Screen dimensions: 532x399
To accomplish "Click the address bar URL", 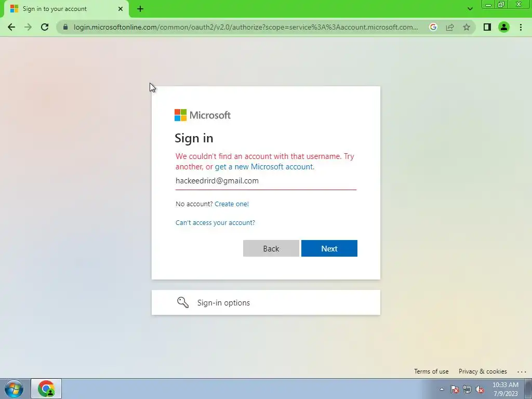I will click(x=246, y=27).
